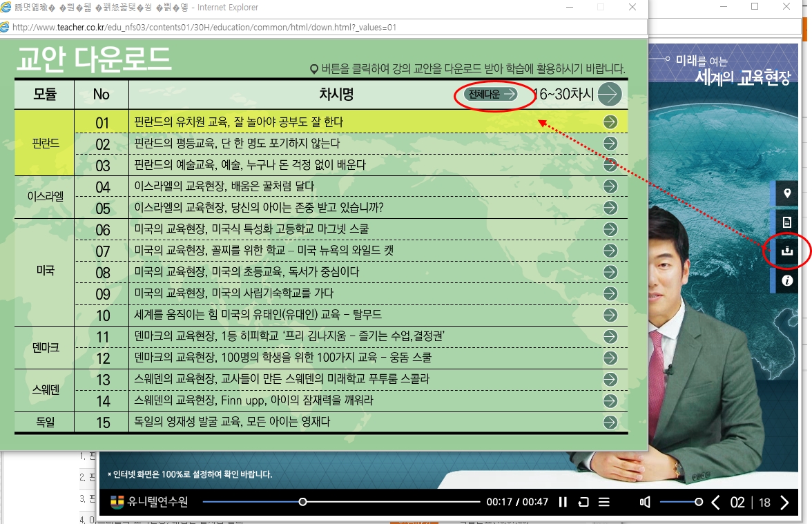The image size is (812, 524).
Task: Go to next page in player
Action: coord(784,503)
